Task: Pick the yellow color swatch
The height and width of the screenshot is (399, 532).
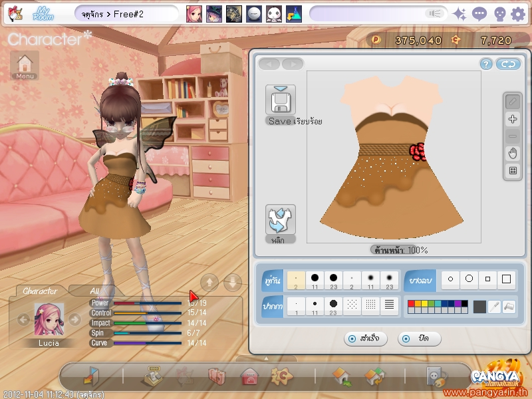Action: pos(424,303)
